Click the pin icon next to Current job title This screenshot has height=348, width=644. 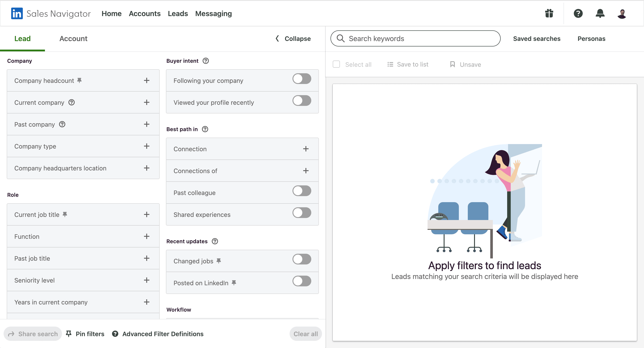[65, 214]
